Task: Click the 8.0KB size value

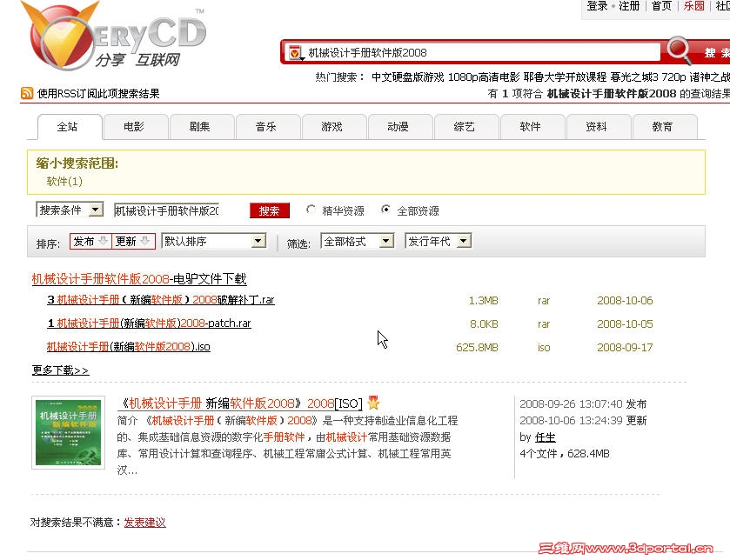Action: 484,323
